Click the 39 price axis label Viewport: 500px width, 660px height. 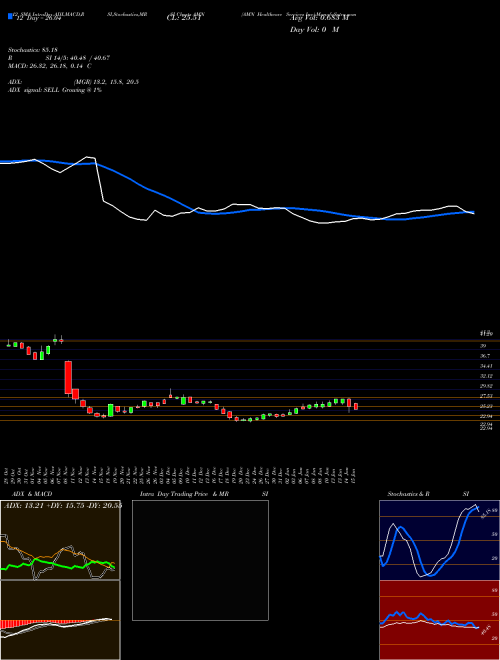point(484,346)
